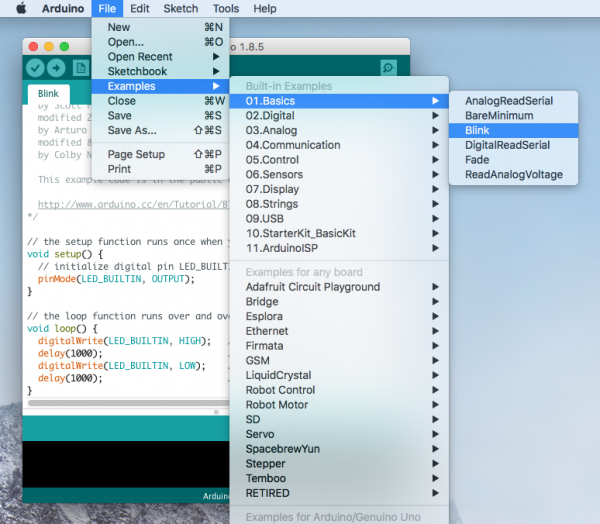Choose Close from the File menu
This screenshot has width=600, height=524.
tap(160, 101)
